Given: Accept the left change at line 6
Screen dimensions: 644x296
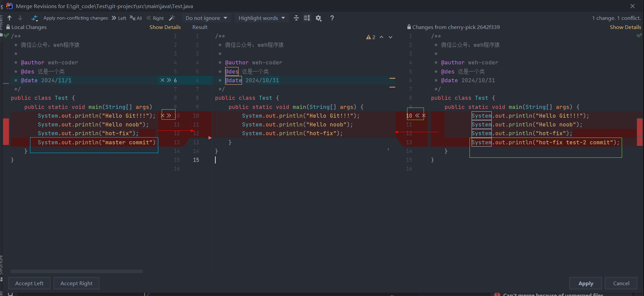Looking at the screenshot, I should click(x=169, y=80).
